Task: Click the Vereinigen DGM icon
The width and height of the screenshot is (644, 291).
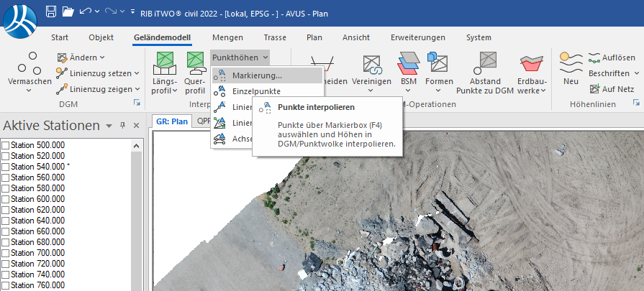Action: pyautogui.click(x=372, y=63)
